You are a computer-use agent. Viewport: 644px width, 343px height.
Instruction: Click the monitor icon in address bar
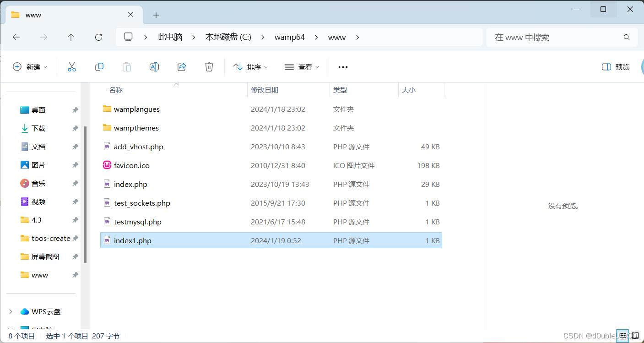[128, 37]
